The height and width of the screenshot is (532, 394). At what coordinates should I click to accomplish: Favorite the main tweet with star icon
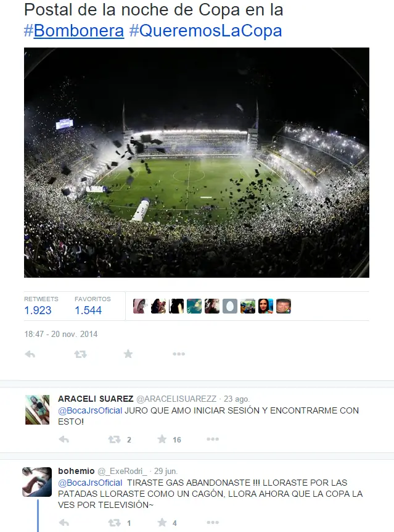[128, 354]
